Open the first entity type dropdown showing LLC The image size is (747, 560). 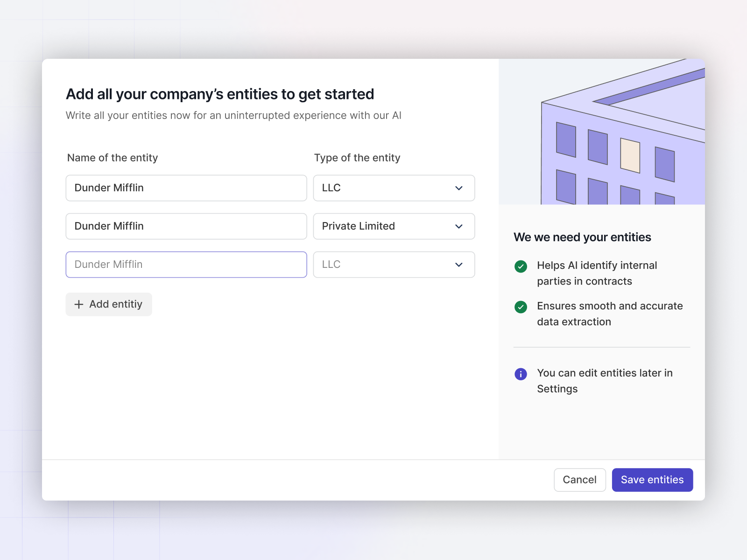(394, 188)
